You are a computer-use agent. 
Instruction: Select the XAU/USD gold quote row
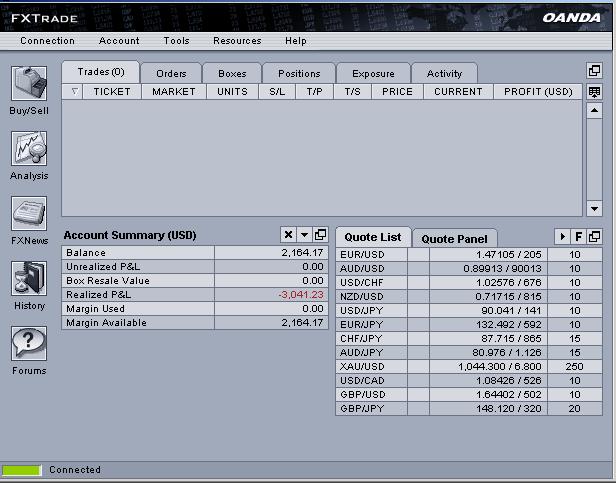[x=469, y=367]
